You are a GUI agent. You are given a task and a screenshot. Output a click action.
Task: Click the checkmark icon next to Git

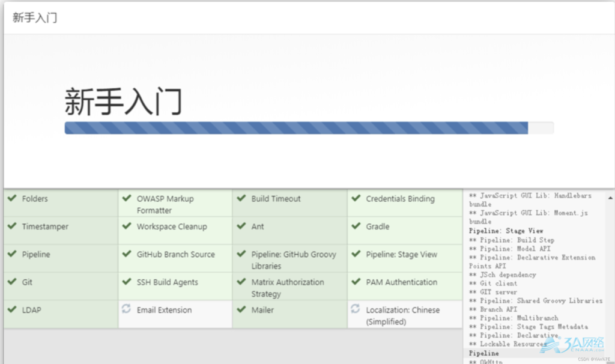12,282
